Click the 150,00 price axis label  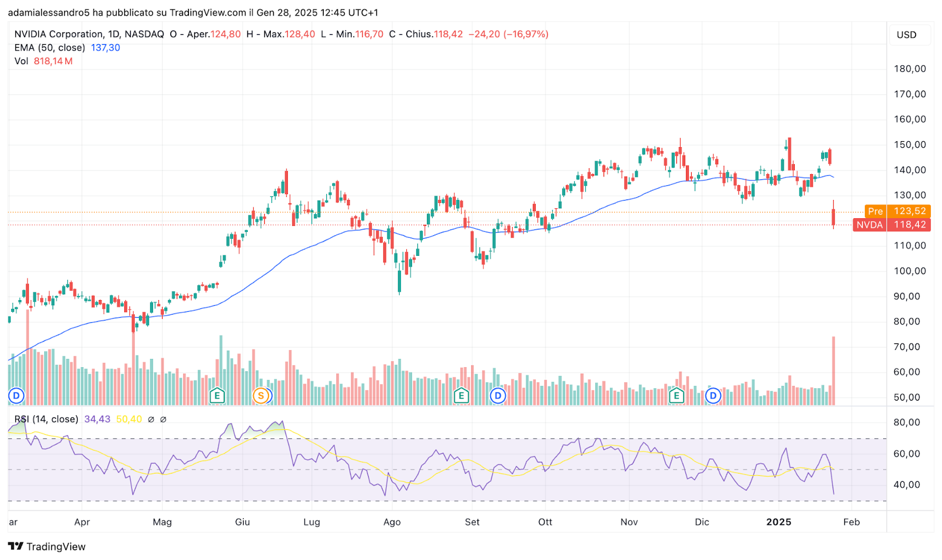pyautogui.click(x=910, y=145)
